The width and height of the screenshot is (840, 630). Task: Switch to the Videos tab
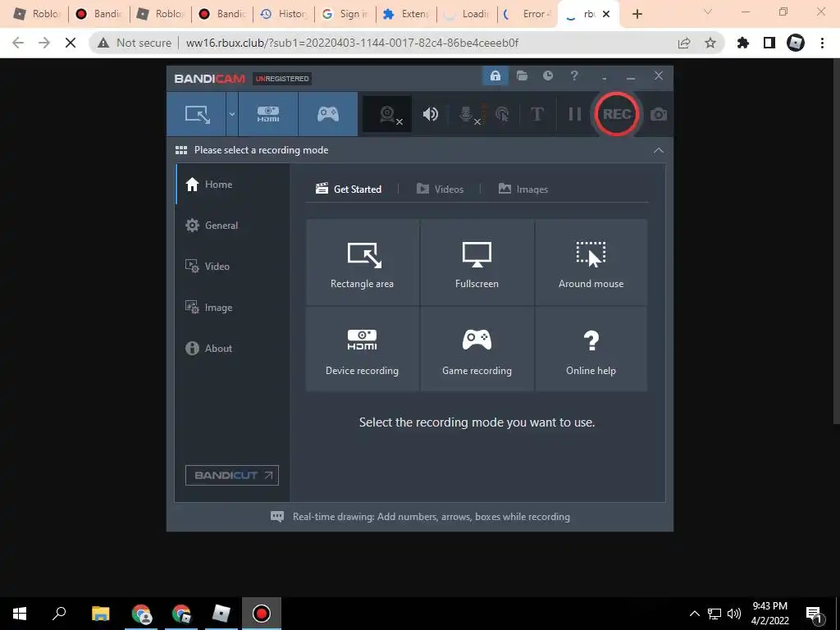point(440,189)
